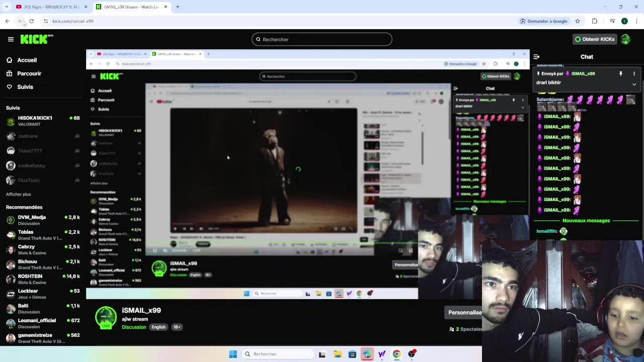Click the Chrome profile avatar

(624, 21)
